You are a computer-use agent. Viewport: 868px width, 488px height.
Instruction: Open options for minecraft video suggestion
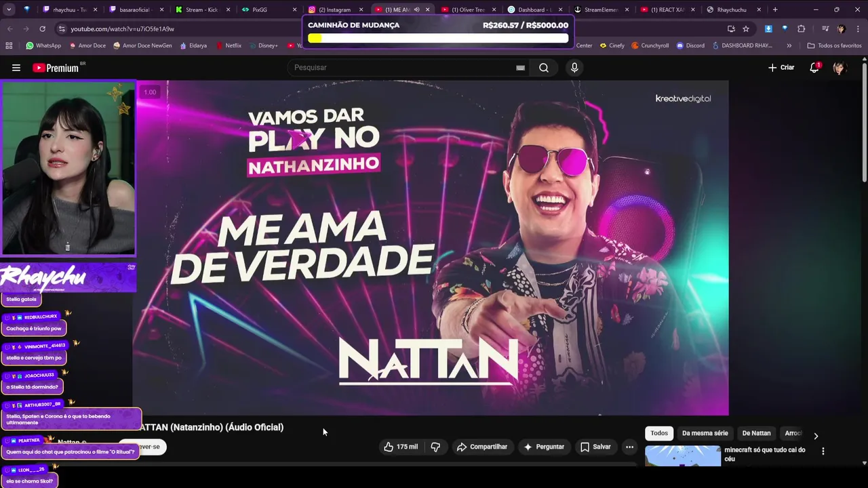click(x=823, y=451)
